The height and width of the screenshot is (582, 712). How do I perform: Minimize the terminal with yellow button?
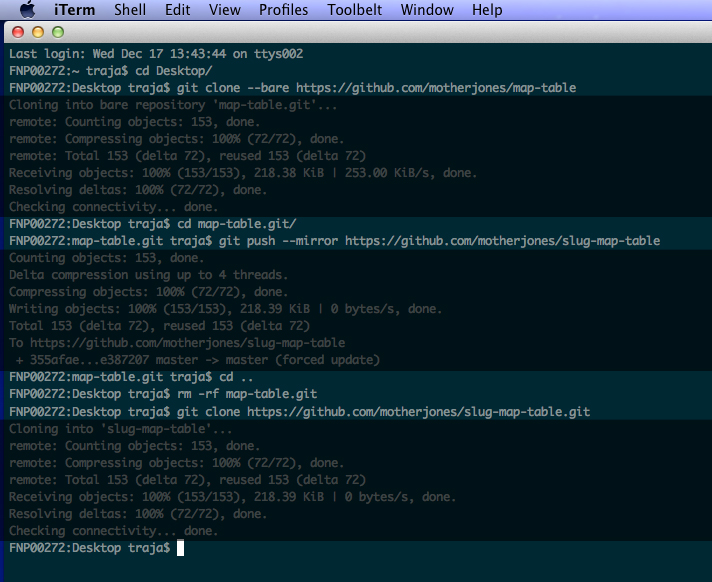click(38, 32)
